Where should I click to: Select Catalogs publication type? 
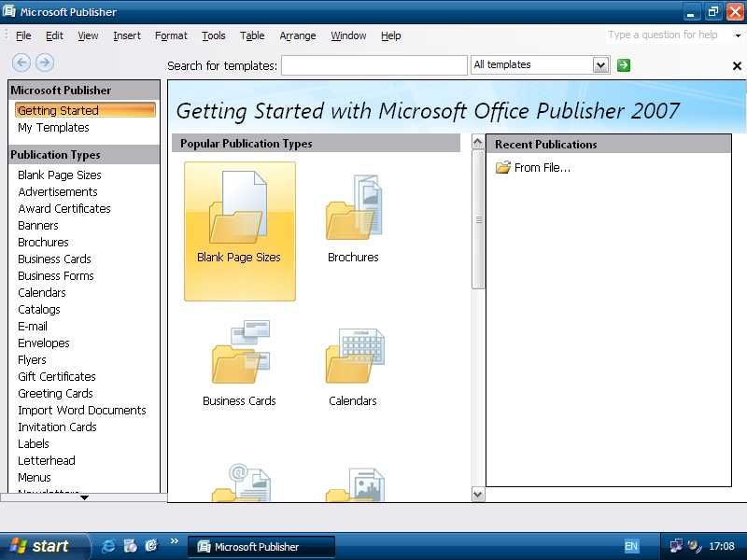pos(39,310)
